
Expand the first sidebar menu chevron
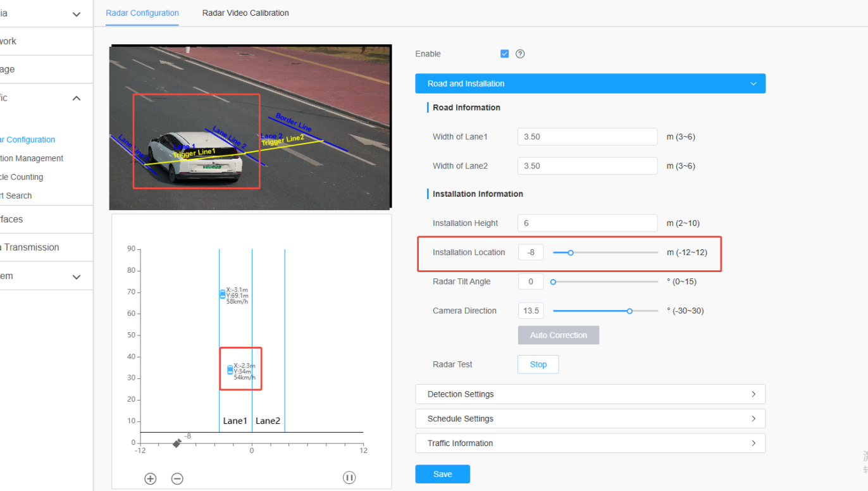pos(77,14)
